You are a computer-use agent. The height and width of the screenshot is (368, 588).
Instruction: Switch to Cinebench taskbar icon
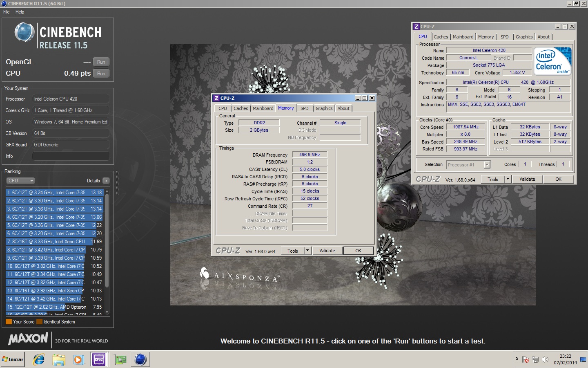140,359
